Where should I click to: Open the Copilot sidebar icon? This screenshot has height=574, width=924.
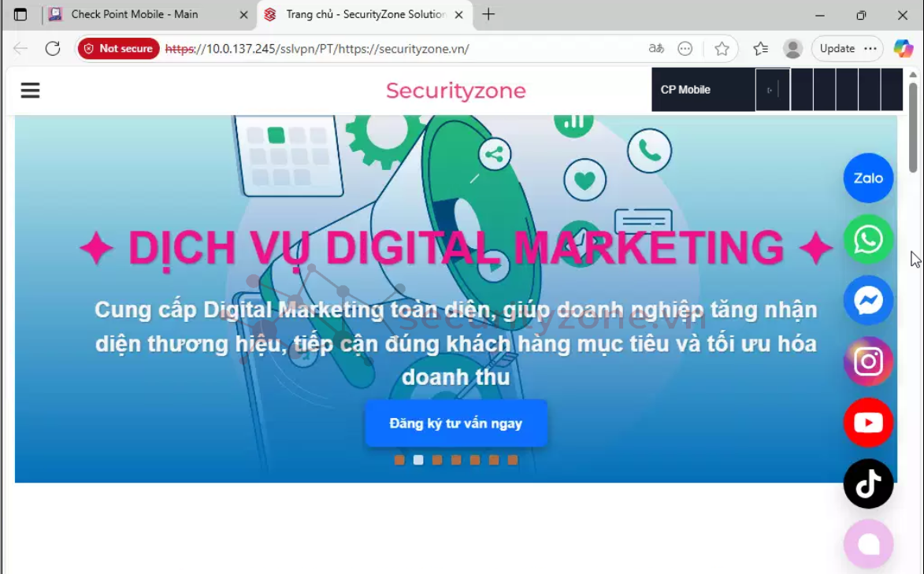[x=903, y=49]
